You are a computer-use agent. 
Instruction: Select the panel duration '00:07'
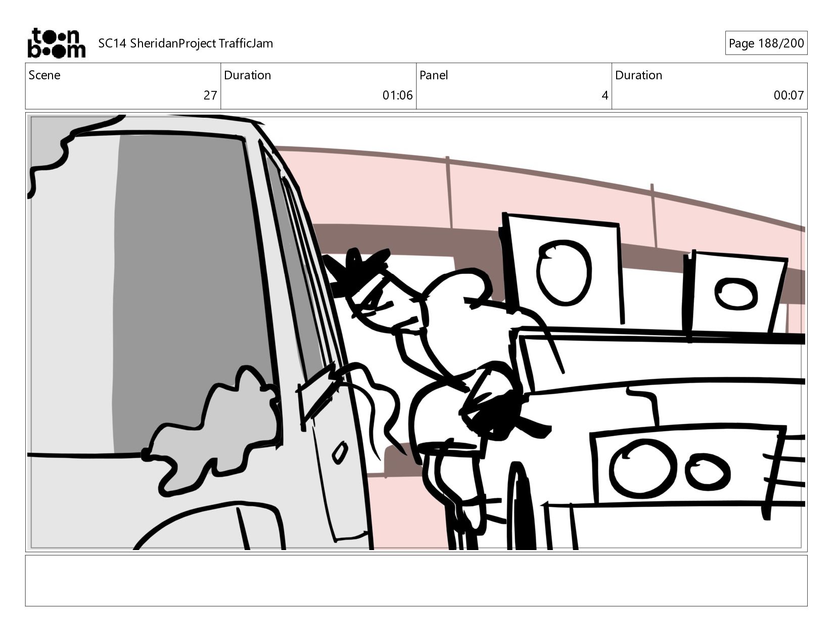(789, 95)
